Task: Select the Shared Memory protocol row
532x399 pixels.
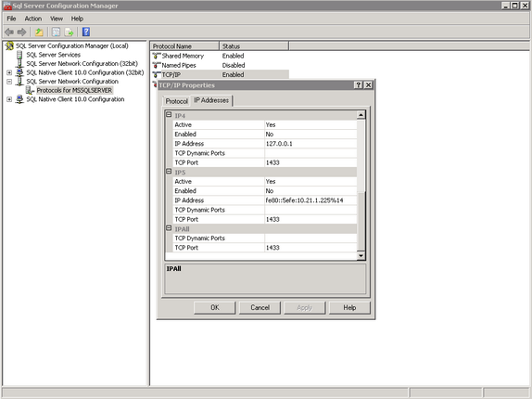Action: [220, 56]
